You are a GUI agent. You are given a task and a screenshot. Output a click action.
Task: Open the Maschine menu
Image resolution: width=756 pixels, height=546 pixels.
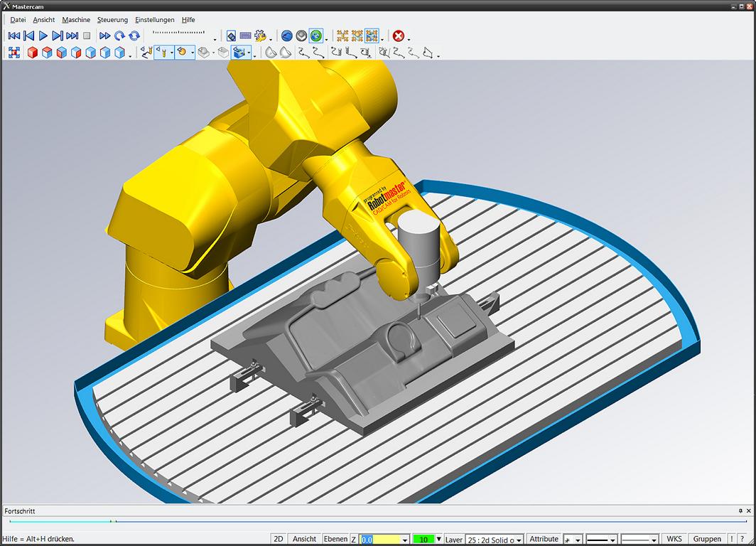76,20
